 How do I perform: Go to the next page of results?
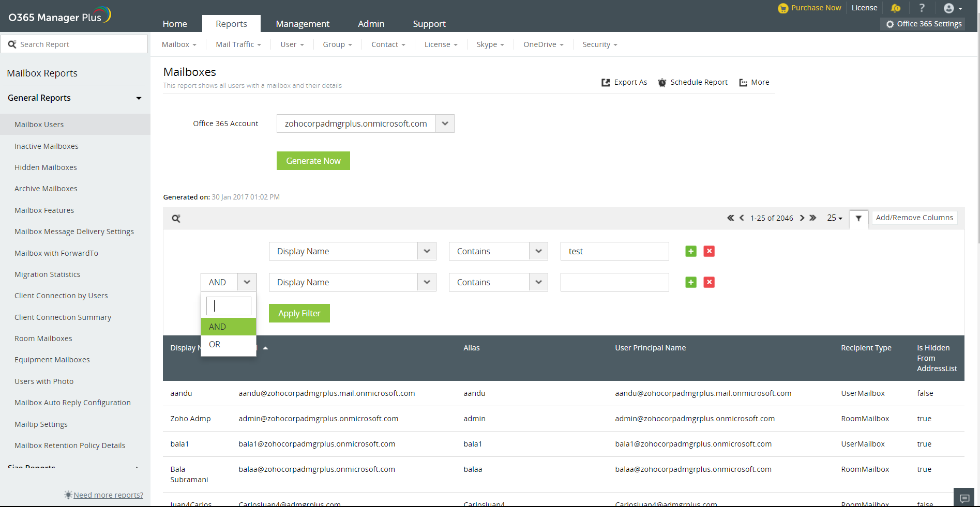[802, 218]
